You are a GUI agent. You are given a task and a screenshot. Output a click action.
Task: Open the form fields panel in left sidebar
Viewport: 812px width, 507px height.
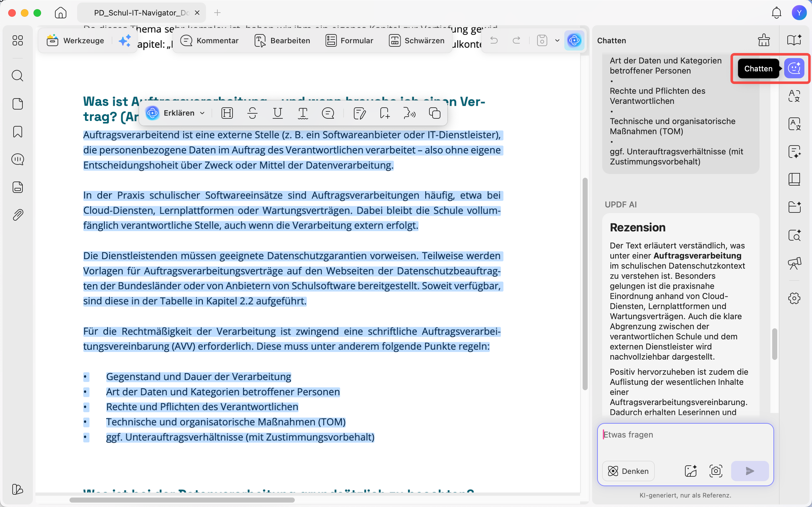click(17, 187)
